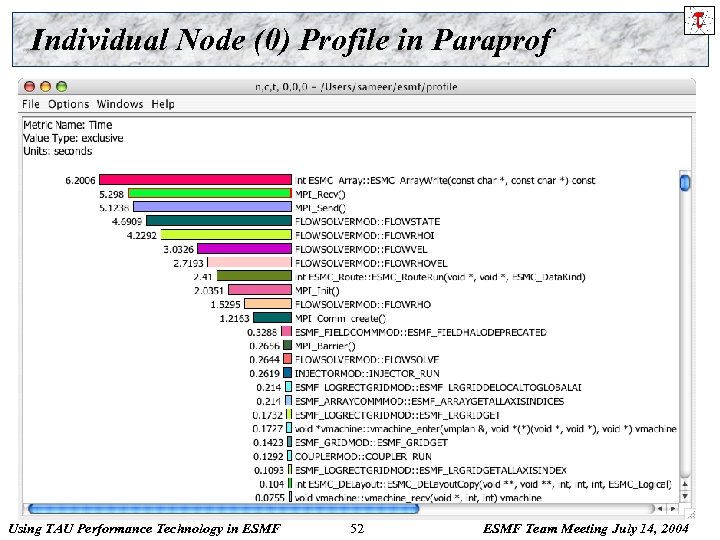The height and width of the screenshot is (540, 720).
Task: Click the TAU logo icon on slide
Action: click(699, 20)
